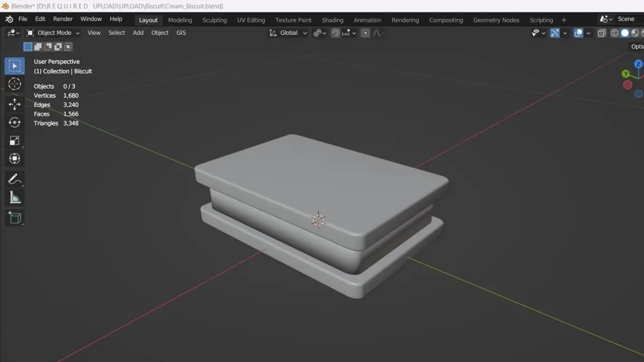Choose the Annotate pencil tool

[14, 179]
